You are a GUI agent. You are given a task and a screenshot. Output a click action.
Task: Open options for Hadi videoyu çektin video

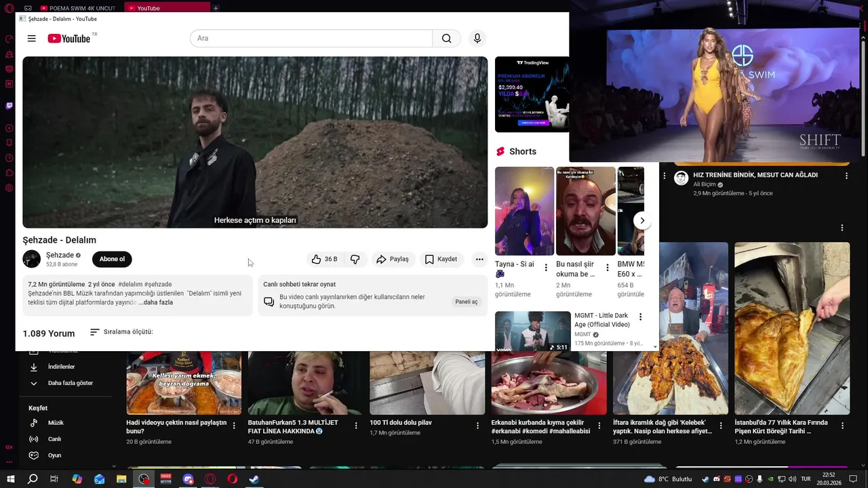[x=234, y=426]
